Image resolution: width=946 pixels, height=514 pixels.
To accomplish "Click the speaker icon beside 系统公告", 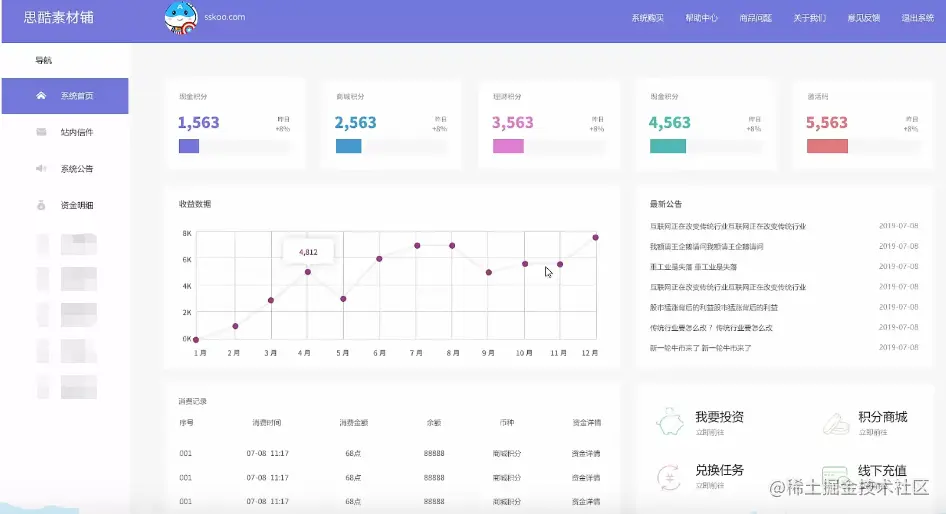I will (x=41, y=168).
